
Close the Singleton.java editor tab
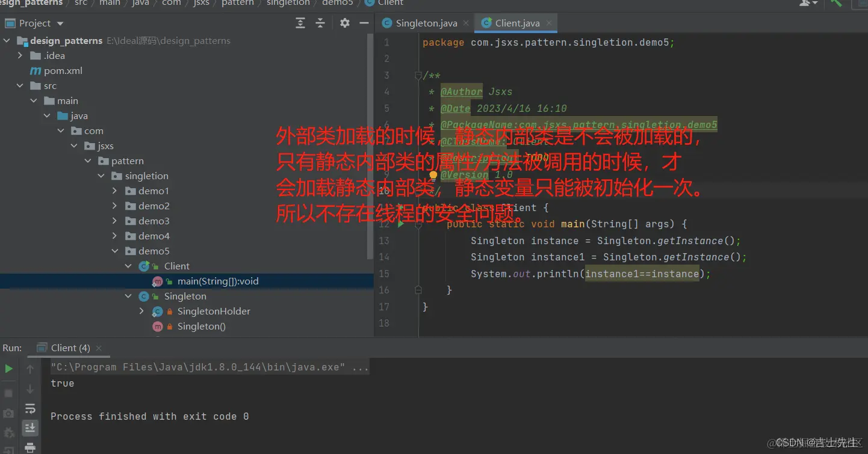[x=466, y=23]
